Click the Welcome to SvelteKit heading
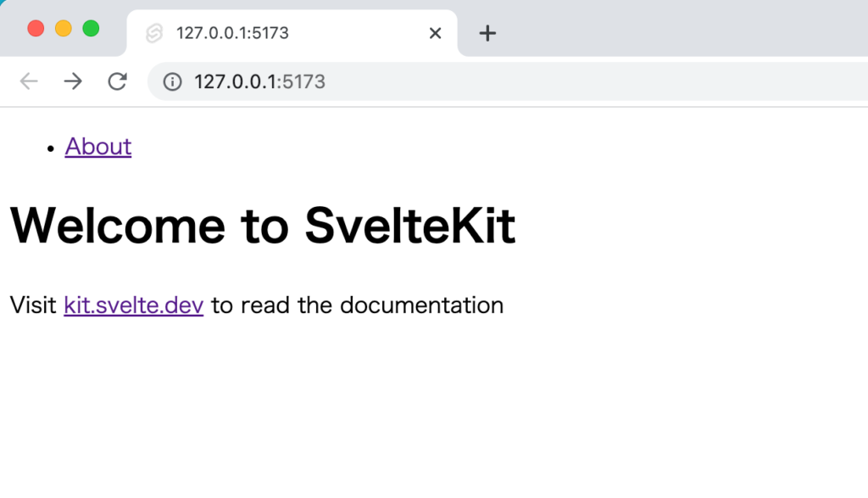This screenshot has height=498, width=868. click(263, 225)
